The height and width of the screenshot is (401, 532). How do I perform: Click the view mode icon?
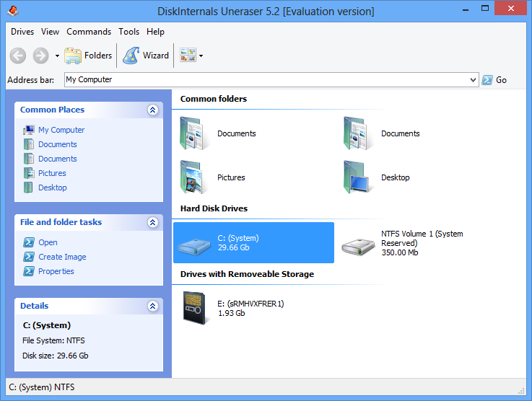tap(188, 56)
